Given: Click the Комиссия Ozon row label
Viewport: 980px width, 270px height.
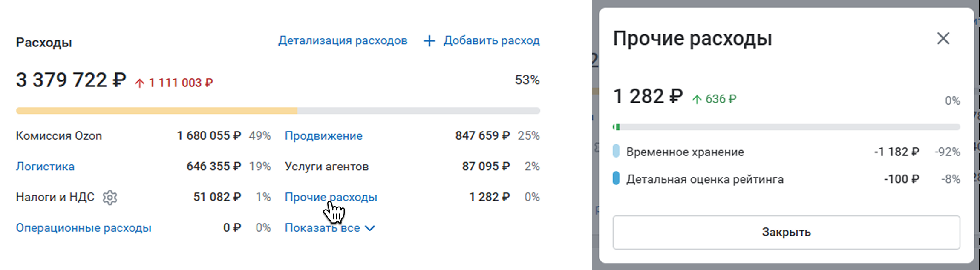Looking at the screenshot, I should point(59,136).
